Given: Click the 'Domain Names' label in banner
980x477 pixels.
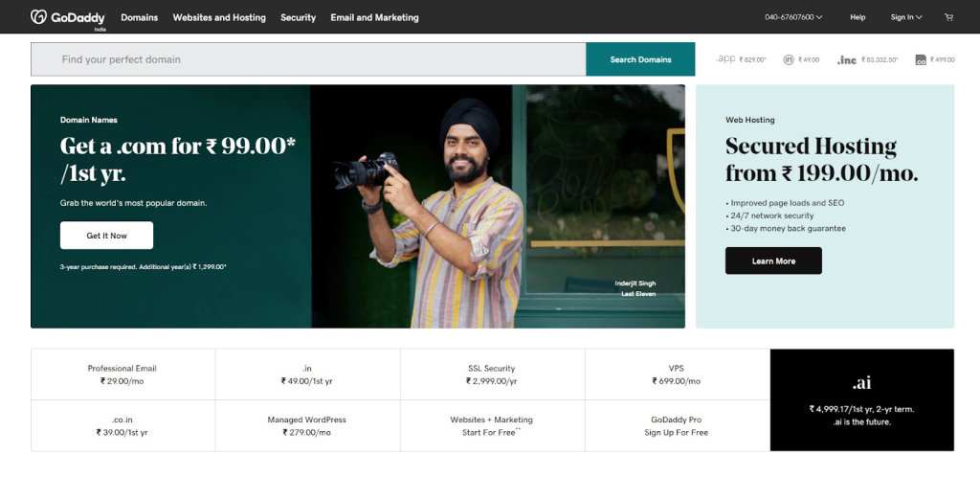Looking at the screenshot, I should (89, 120).
